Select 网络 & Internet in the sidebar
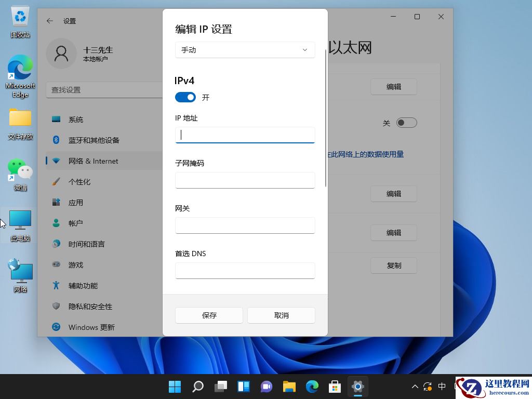Viewport: 532px width, 399px height. point(94,161)
